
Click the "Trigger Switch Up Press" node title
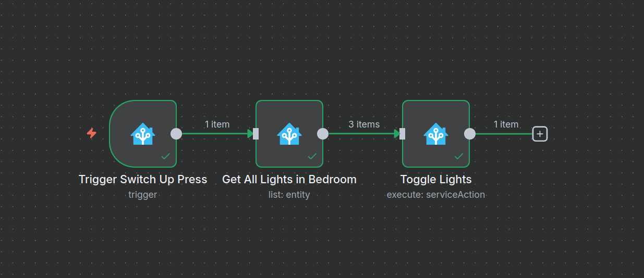[143, 180]
